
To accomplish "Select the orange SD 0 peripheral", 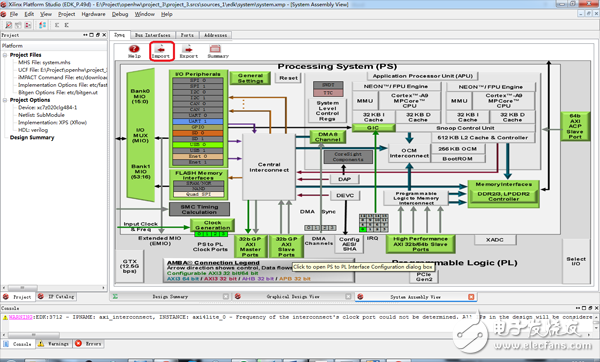I will coord(197,133).
